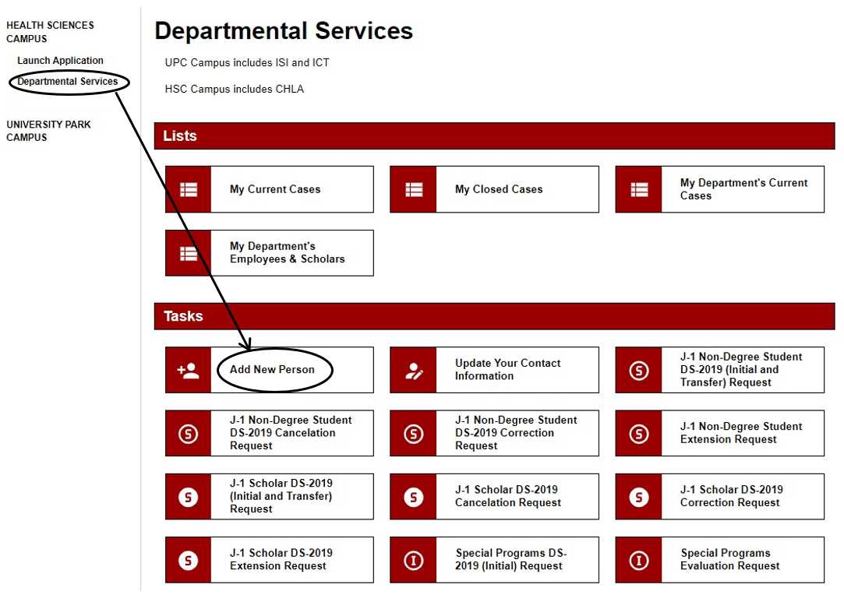This screenshot has height=616, width=844.
Task: Click 'HSC Campus includes CHLA' text
Action: (x=234, y=90)
